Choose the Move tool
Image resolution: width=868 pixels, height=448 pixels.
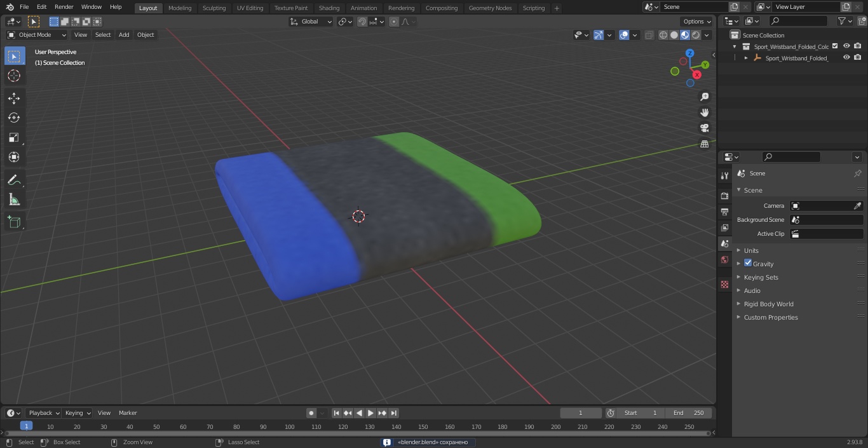[x=14, y=98]
